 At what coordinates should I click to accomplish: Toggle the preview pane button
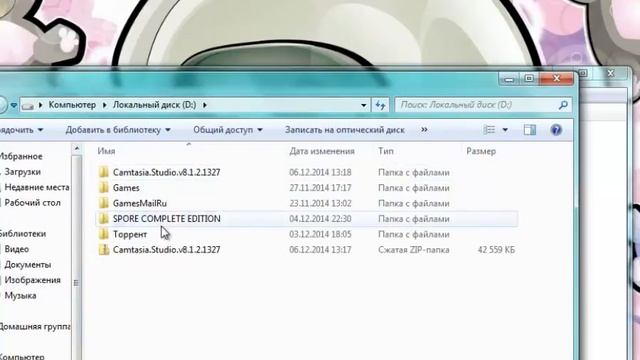(530, 130)
